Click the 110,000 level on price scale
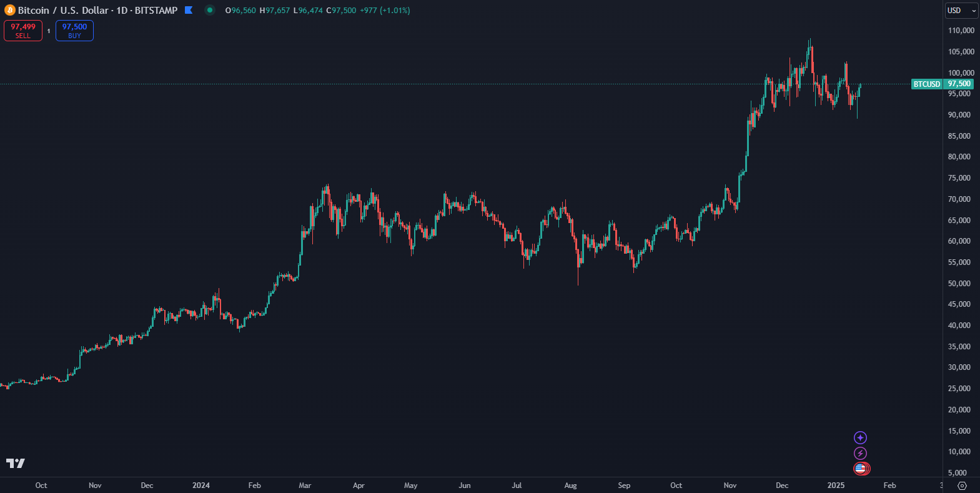Screen dimensions: 980x493 [x=961, y=31]
